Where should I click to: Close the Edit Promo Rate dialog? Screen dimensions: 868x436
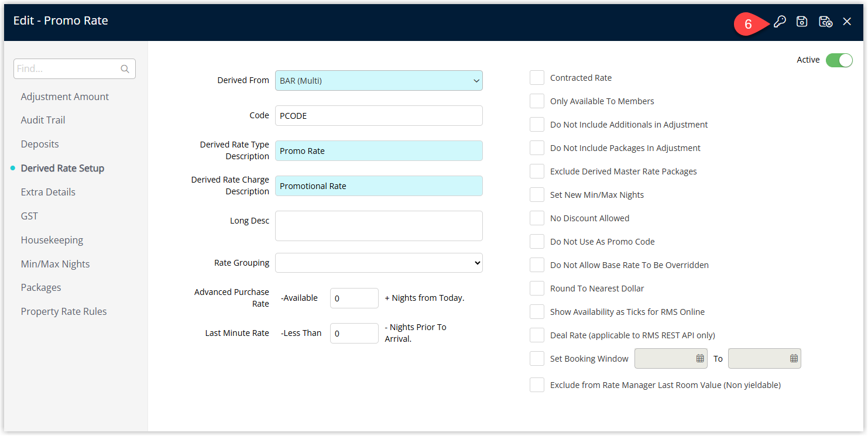[847, 22]
